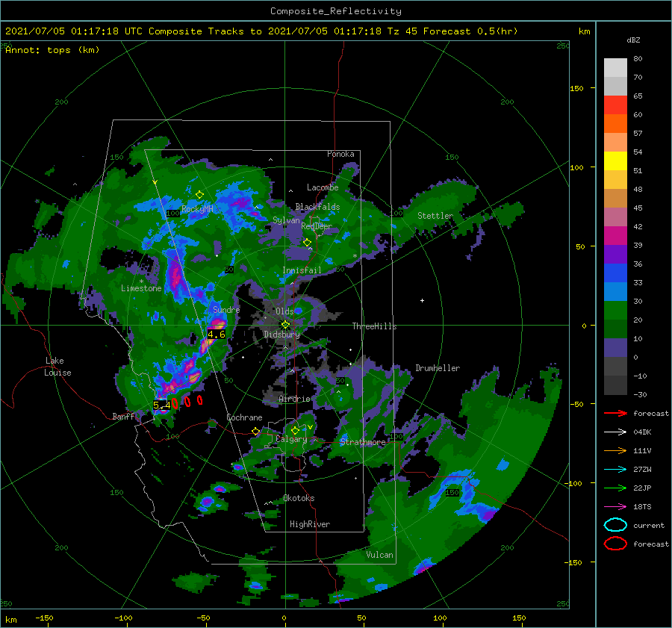
Task: Click the Didsbury town label
Action: [281, 335]
